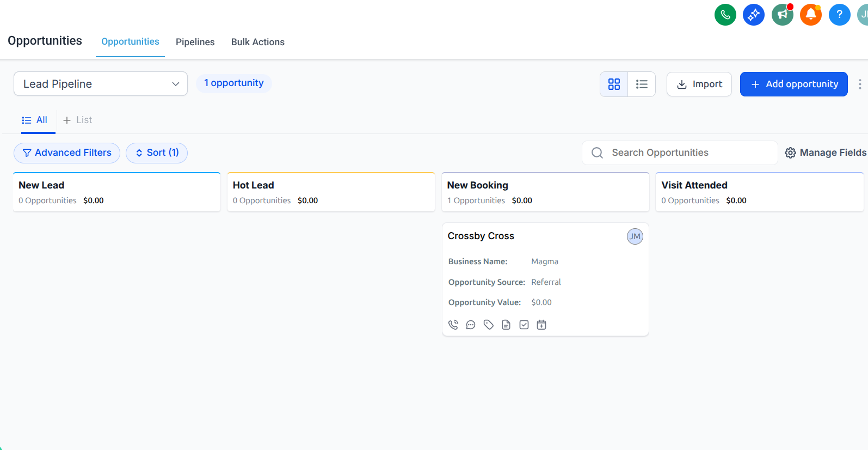Click the Import button
This screenshot has width=868, height=450.
(699, 84)
